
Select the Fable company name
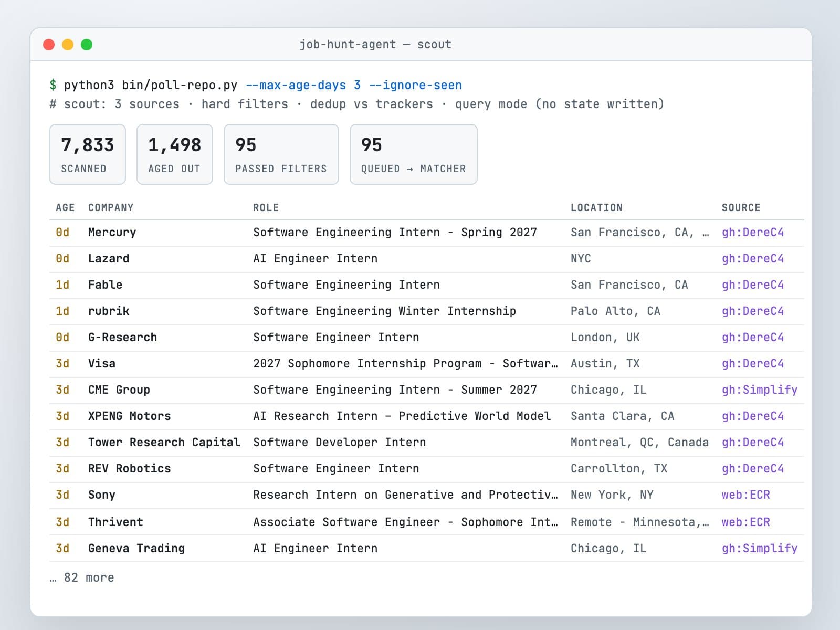[105, 285]
